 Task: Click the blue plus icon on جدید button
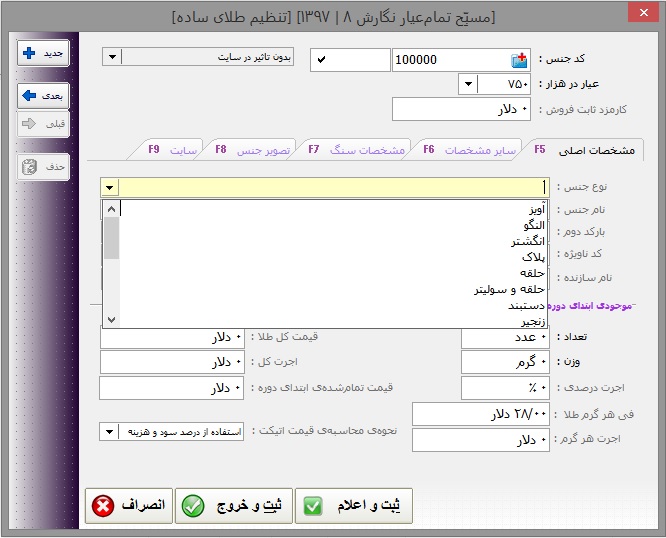[x=29, y=53]
